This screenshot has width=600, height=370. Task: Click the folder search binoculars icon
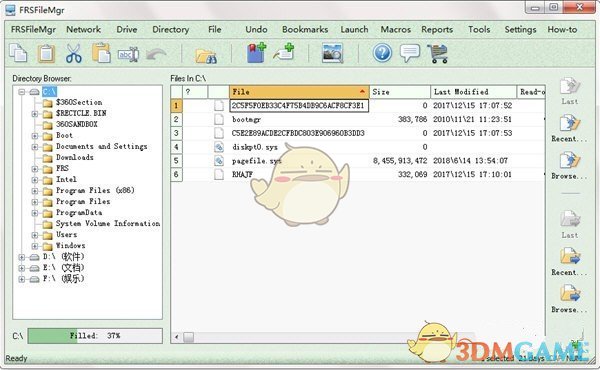205,56
